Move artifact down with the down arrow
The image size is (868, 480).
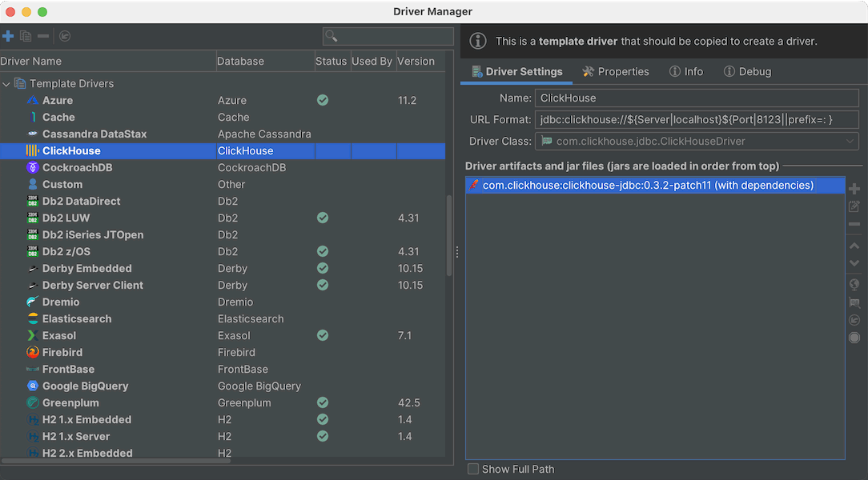tap(854, 262)
